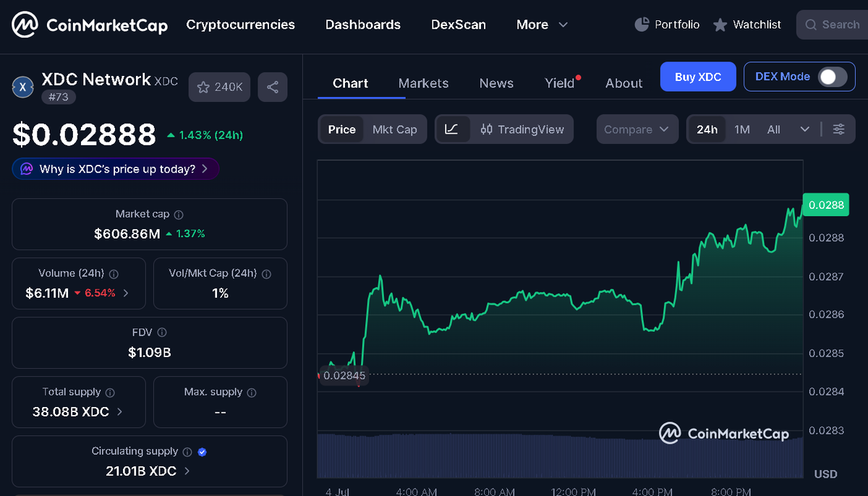Click verified badge next to Circulating supply
This screenshot has height=496, width=868.
tap(203, 452)
